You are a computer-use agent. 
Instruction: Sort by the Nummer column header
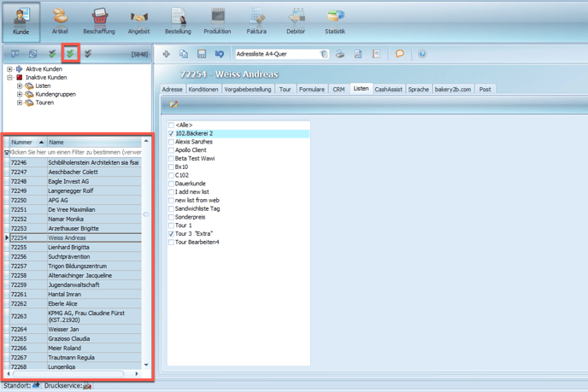pyautogui.click(x=26, y=142)
